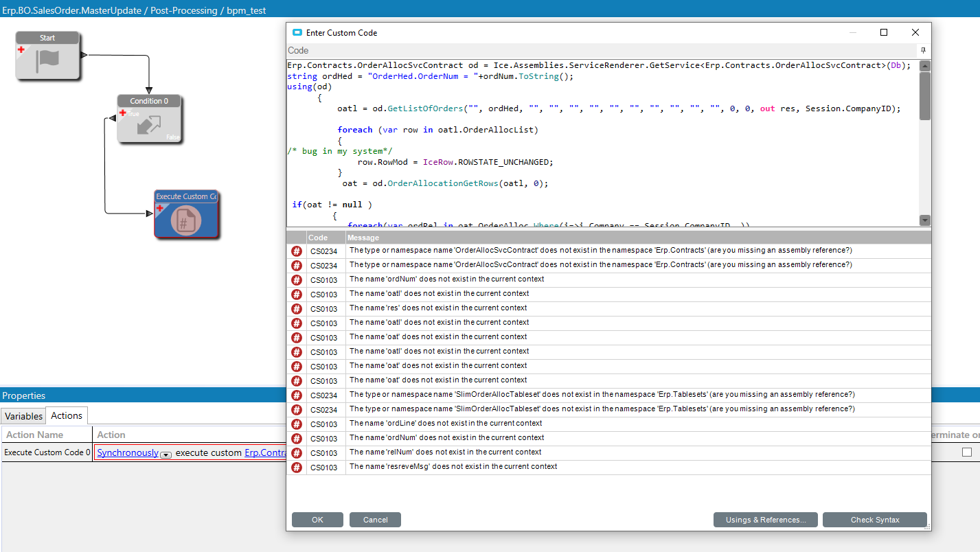Click the Synchronously link
This screenshot has width=980, height=552.
127,452
